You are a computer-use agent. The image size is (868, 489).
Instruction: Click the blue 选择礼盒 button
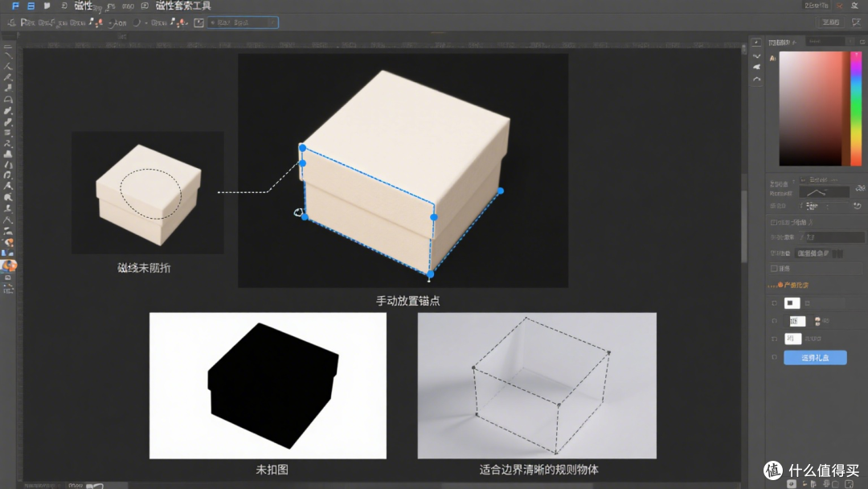click(816, 358)
